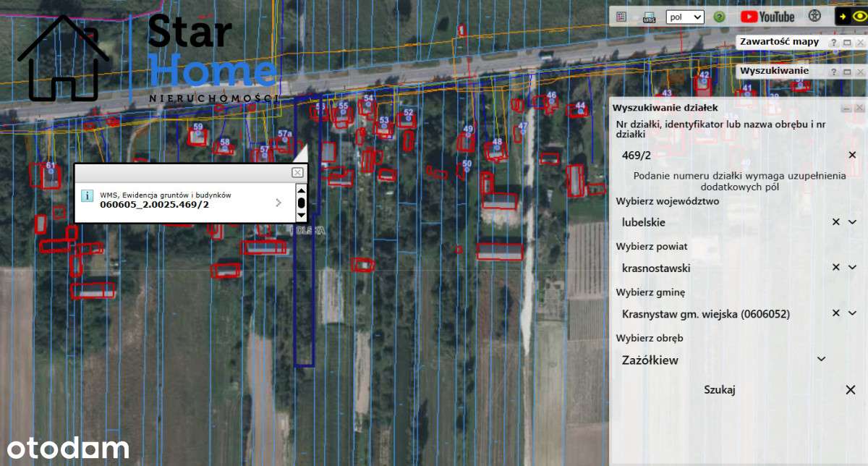Clear the parcel number 469/2 field
Screen dimensions: 868x466
click(x=852, y=155)
